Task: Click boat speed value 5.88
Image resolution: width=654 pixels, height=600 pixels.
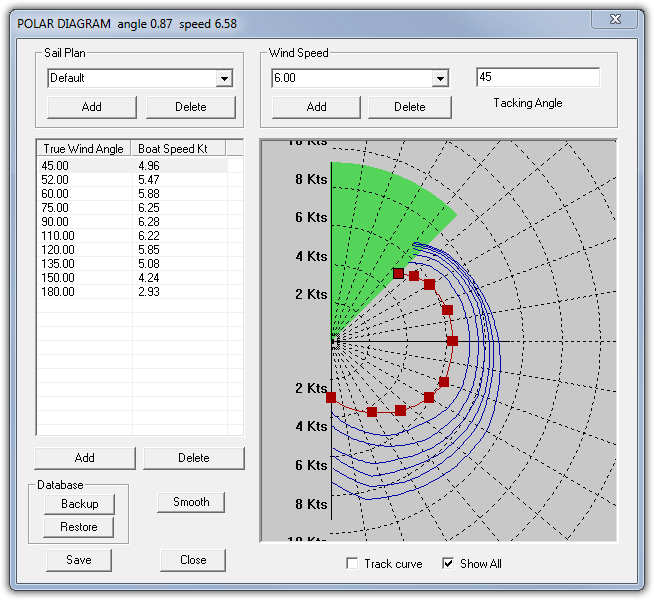Action: point(149,194)
